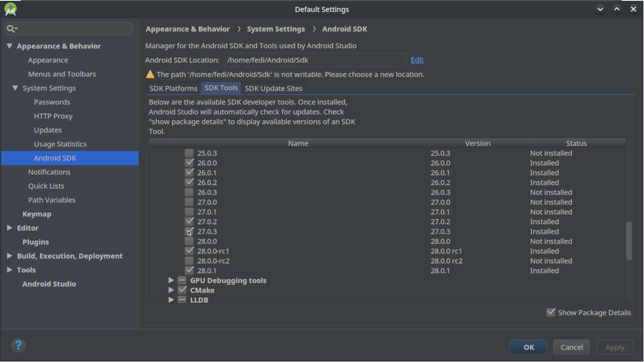Expand the GPU Debugging tools row
The width and height of the screenshot is (644, 362).
click(171, 280)
